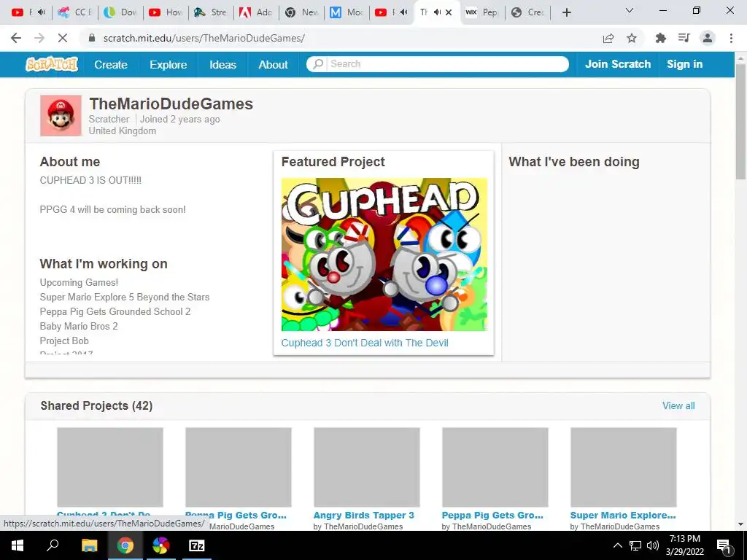Viewport: 747px width, 560px height.
Task: Switch to the Dow tab
Action: [120, 12]
